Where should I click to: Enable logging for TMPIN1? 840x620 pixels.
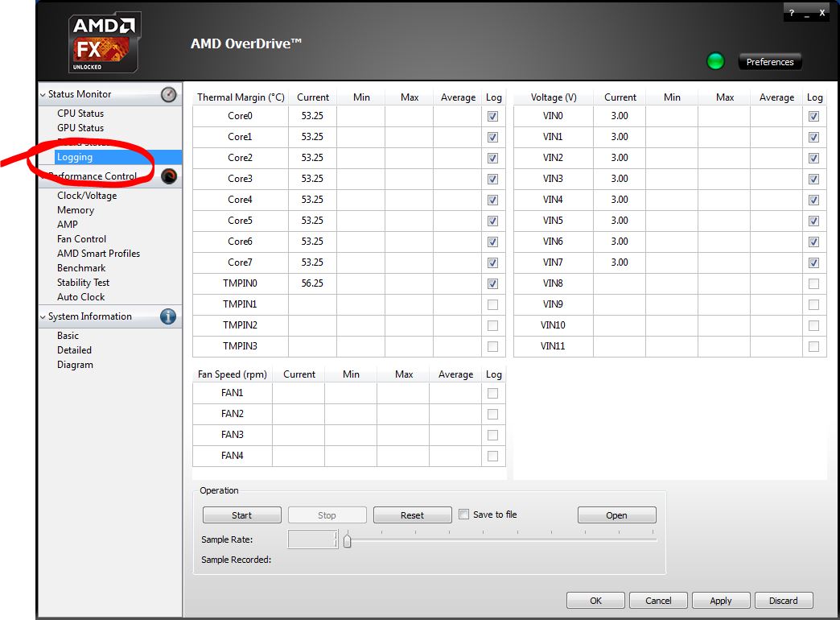[x=493, y=304]
